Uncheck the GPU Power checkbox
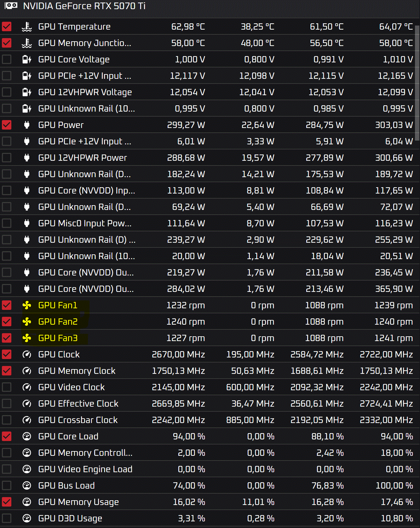This screenshot has height=528, width=420. tap(7, 125)
